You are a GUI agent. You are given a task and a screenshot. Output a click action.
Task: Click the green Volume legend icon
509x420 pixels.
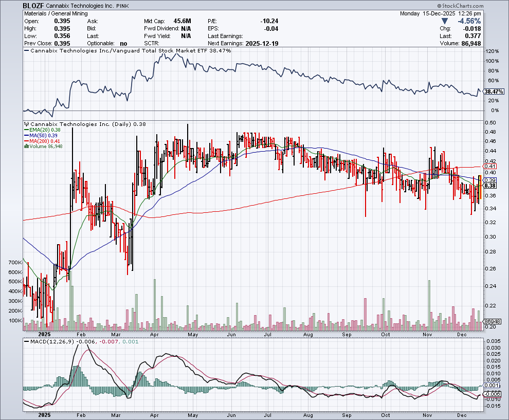[26, 147]
